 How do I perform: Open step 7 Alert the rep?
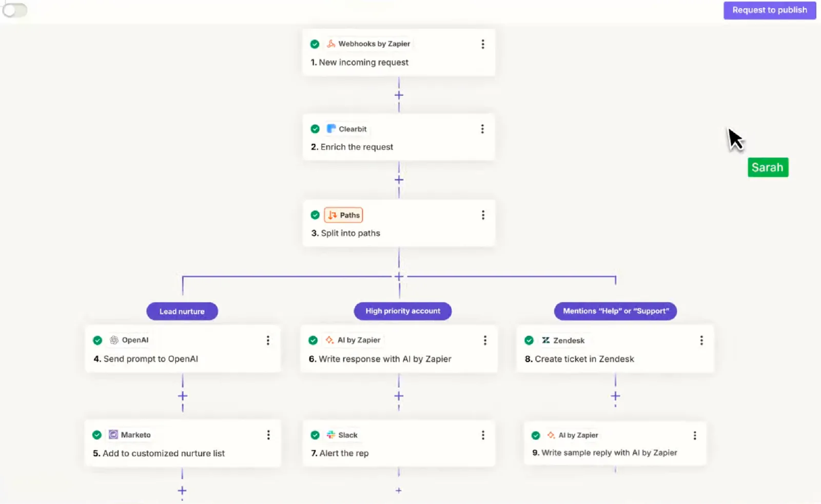(399, 443)
